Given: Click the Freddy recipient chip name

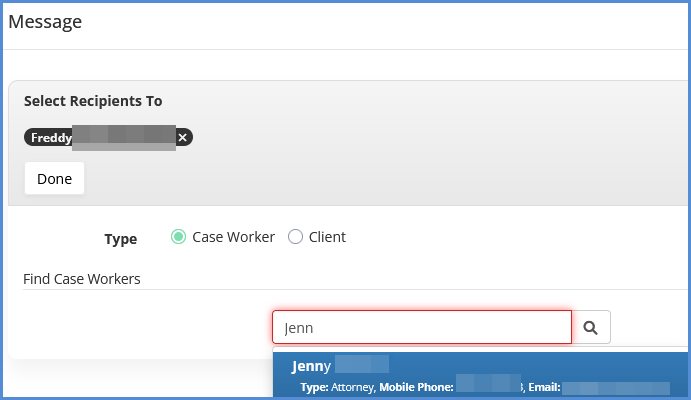Looking at the screenshot, I should 51,138.
